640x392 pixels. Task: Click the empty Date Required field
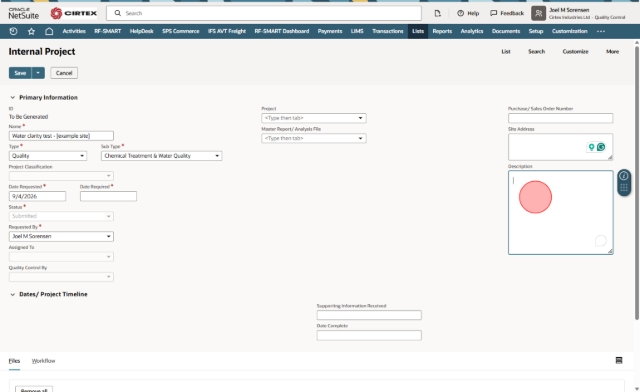tap(108, 196)
